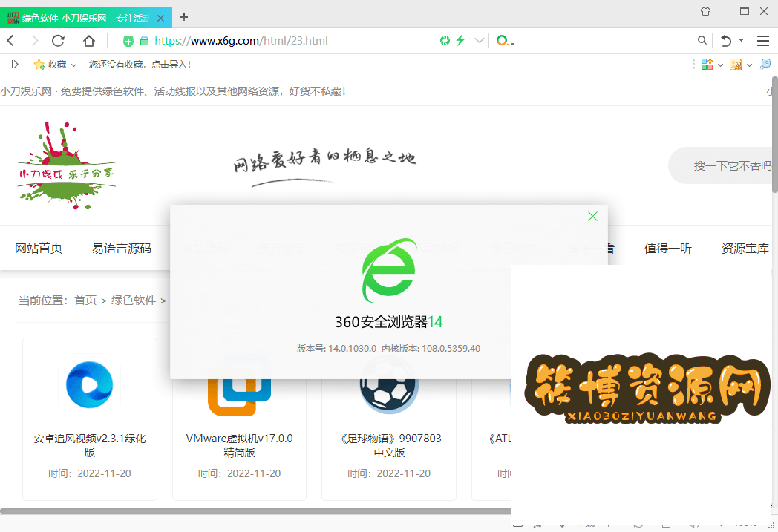The width and height of the screenshot is (778, 532).
Task: Click the 版本号 14.0.1030.0 text
Action: (336, 349)
